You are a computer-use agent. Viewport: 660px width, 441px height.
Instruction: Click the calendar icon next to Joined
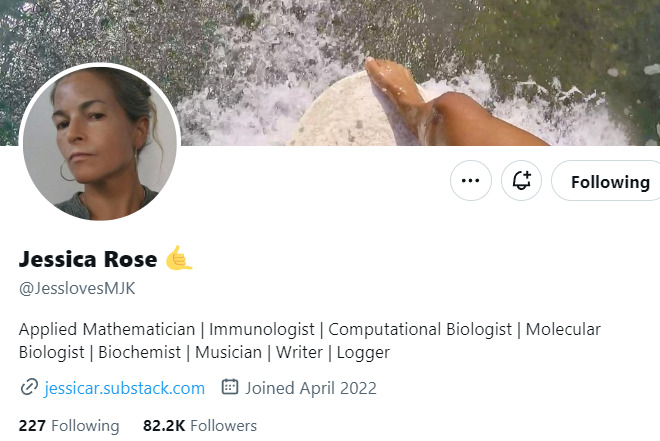tap(230, 387)
